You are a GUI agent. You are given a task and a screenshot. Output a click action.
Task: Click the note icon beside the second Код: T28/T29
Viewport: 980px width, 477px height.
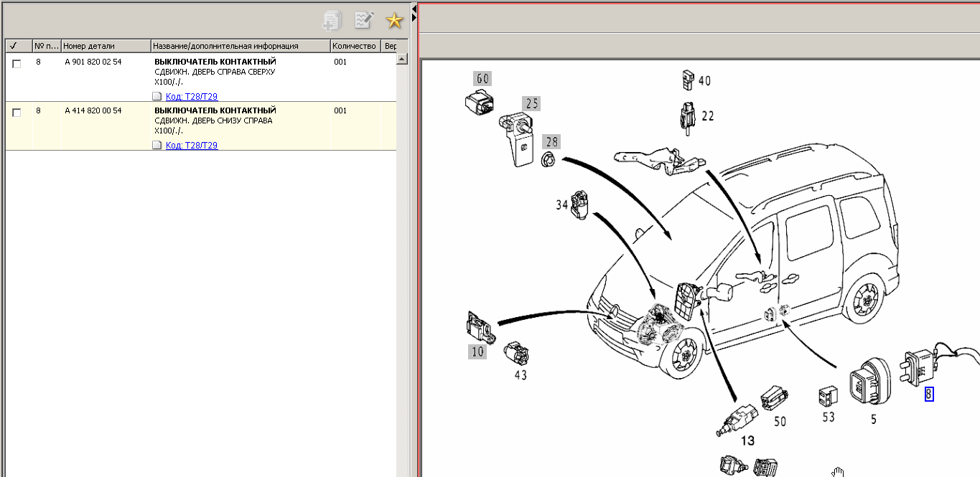click(x=157, y=145)
